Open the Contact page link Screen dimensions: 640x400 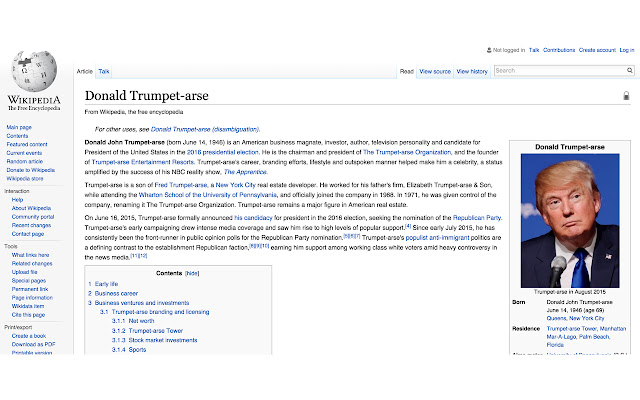[28, 234]
